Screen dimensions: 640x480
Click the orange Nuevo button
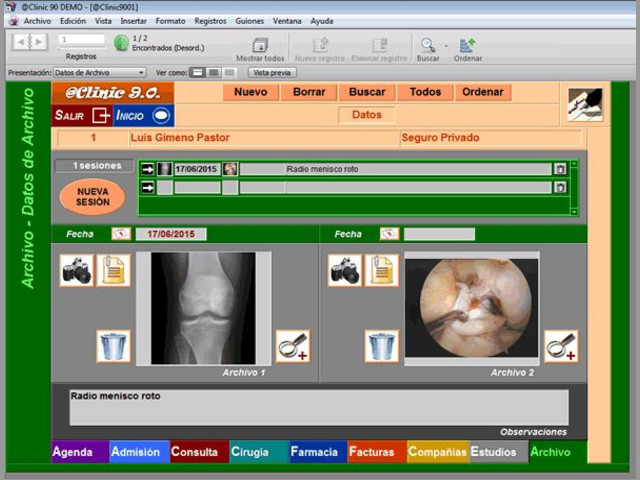pos(251,92)
